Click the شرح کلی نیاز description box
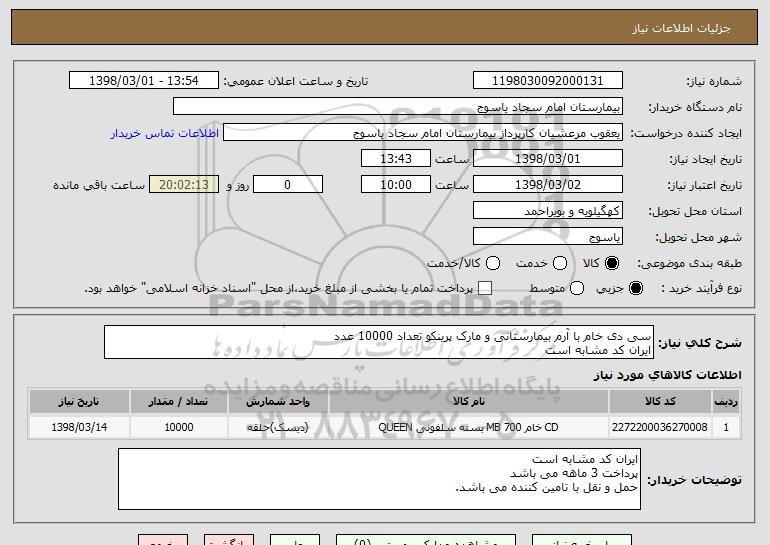This screenshot has width=770, height=545. coord(379,342)
